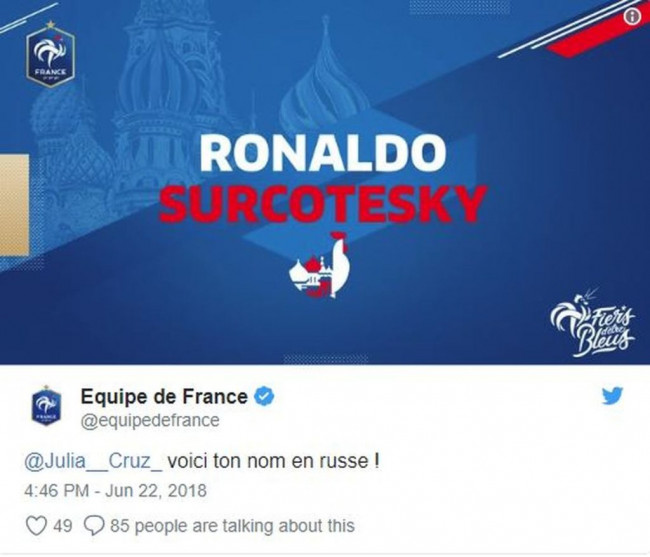Click the info icon on image corner
This screenshot has width=650, height=557.
click(632, 17)
